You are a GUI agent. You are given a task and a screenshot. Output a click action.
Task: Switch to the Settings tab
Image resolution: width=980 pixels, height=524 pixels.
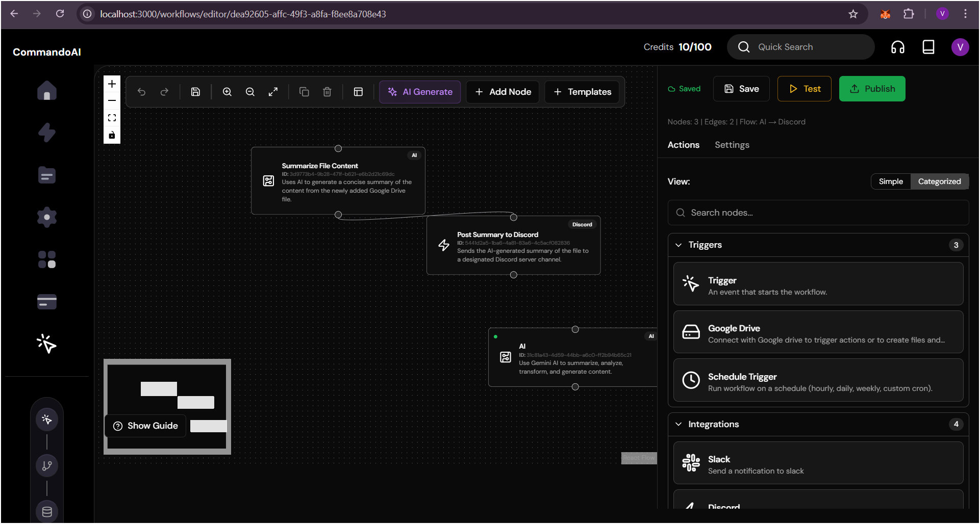(x=732, y=145)
